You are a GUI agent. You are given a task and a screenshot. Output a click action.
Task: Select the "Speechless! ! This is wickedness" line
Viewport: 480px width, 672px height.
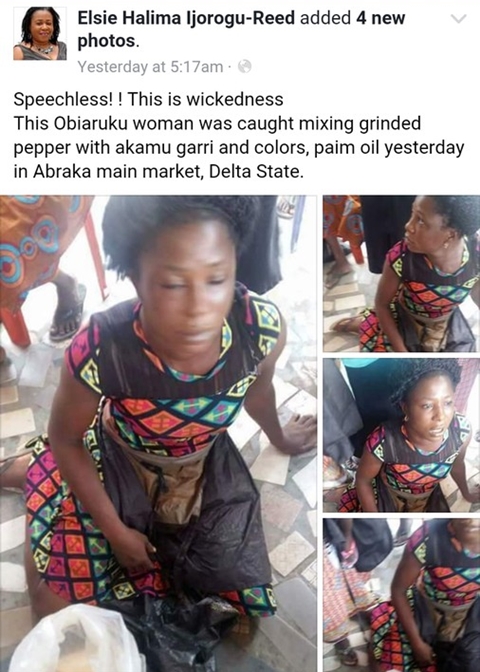148,99
